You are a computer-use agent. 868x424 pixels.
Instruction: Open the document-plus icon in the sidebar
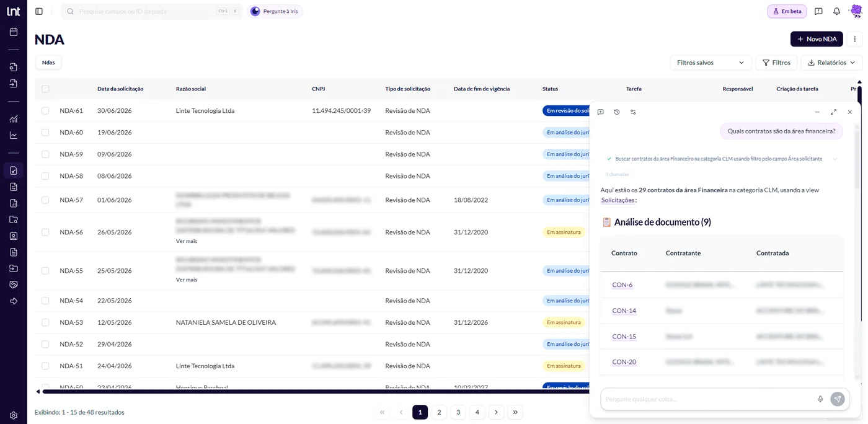pos(14,67)
